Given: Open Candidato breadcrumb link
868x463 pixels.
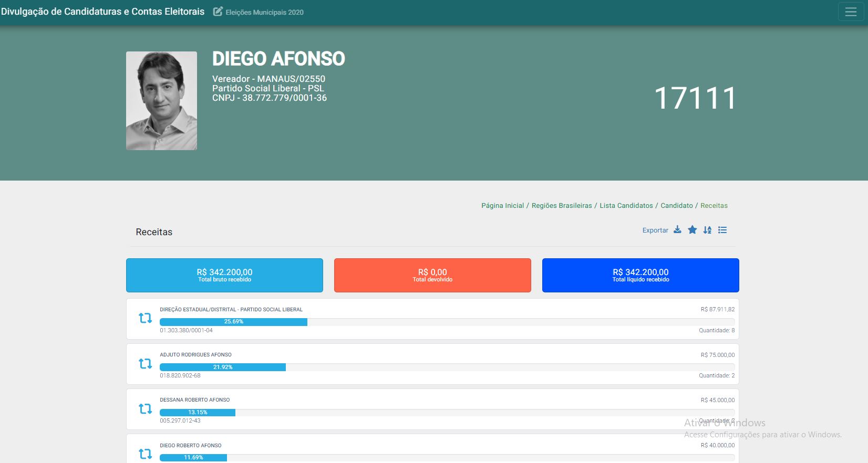Looking at the screenshot, I should (677, 206).
